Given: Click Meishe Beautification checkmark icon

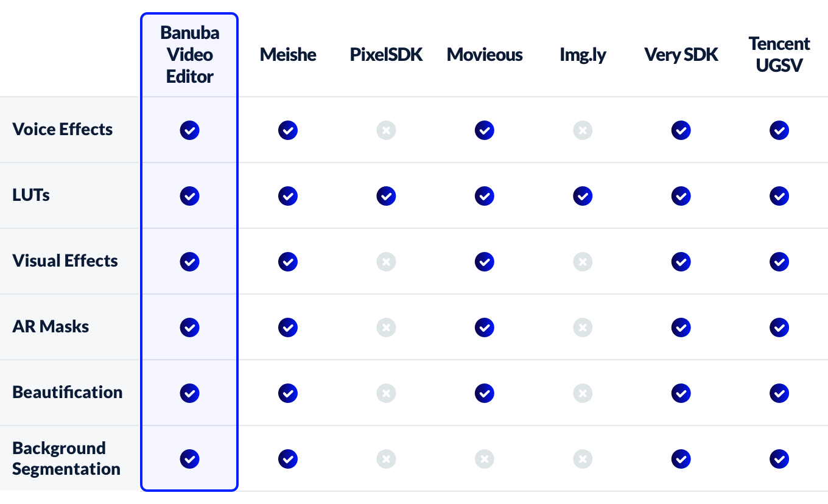Looking at the screenshot, I should [288, 393].
